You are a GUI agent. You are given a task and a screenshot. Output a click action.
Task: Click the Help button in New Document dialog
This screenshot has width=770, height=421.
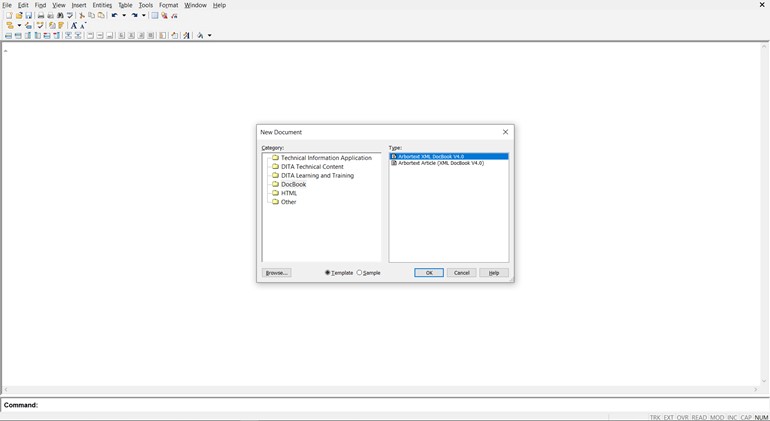(x=494, y=273)
